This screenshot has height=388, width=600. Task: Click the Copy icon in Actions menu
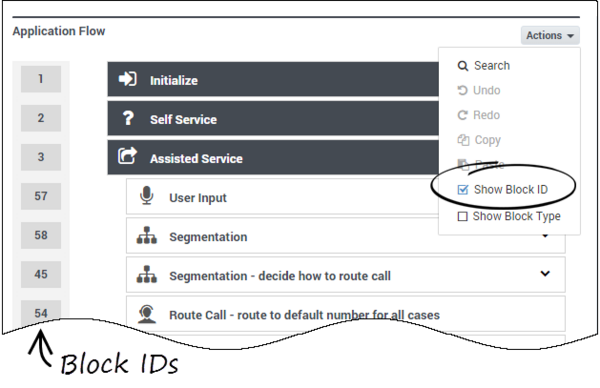coord(463,140)
